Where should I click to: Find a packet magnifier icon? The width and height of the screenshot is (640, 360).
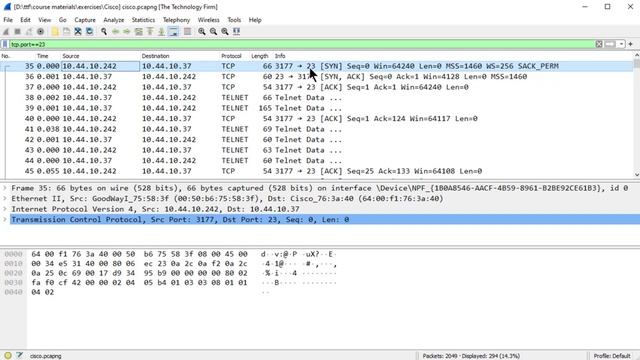click(x=104, y=31)
